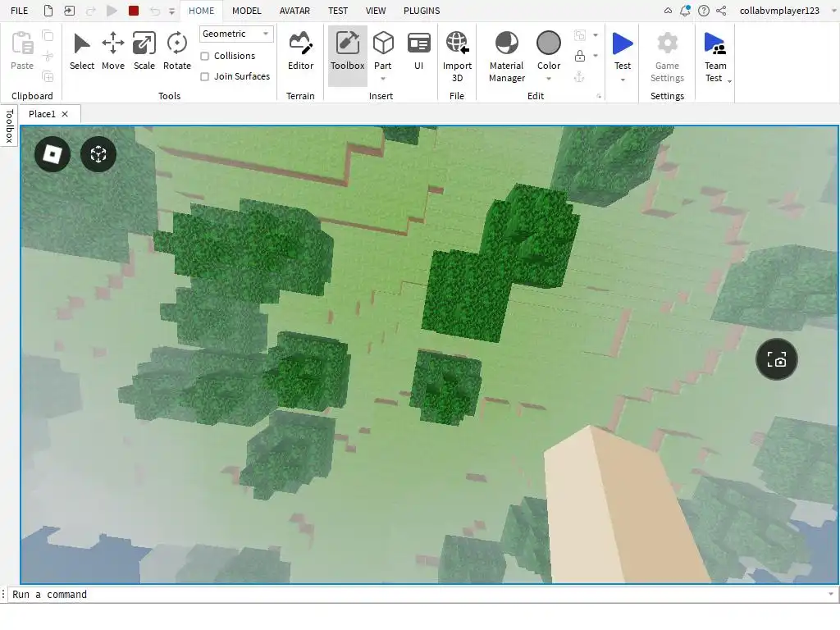Insert a Part using the cube icon
840x630 pixels.
point(383,44)
